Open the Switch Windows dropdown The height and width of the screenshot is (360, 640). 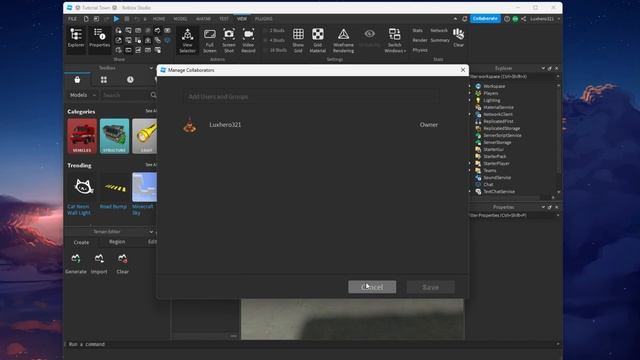click(x=395, y=40)
